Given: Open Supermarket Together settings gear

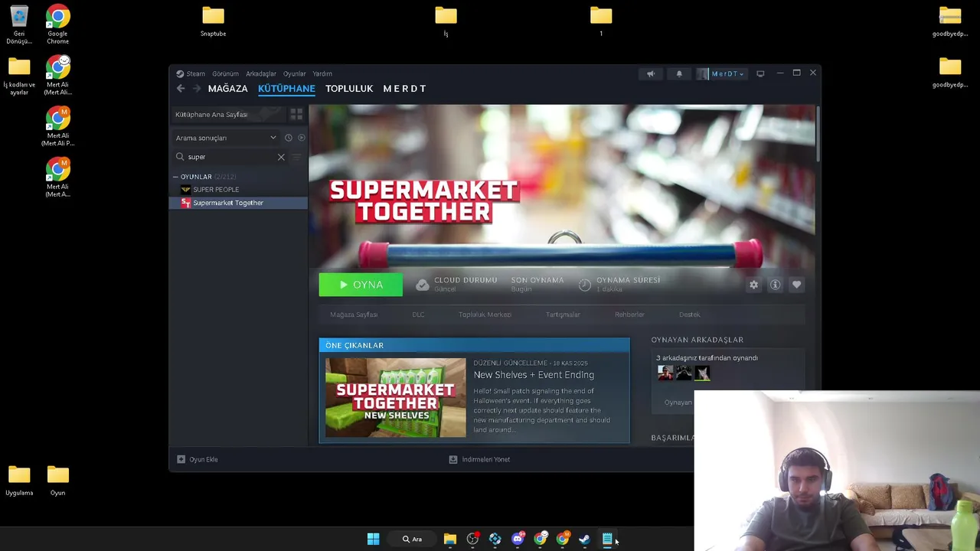Looking at the screenshot, I should pyautogui.click(x=754, y=285).
